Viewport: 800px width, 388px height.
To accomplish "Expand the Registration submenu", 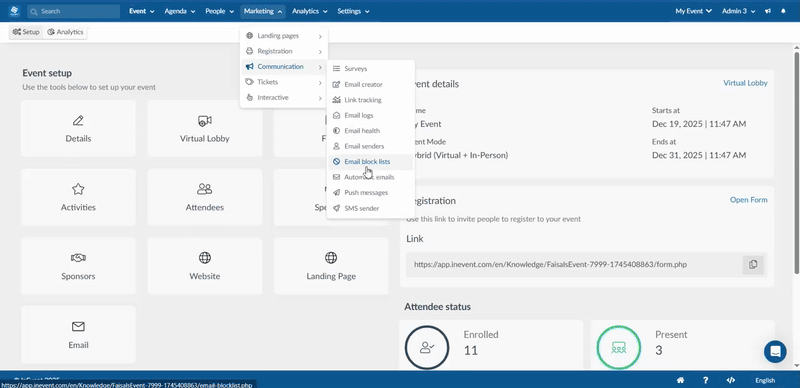I will point(284,51).
